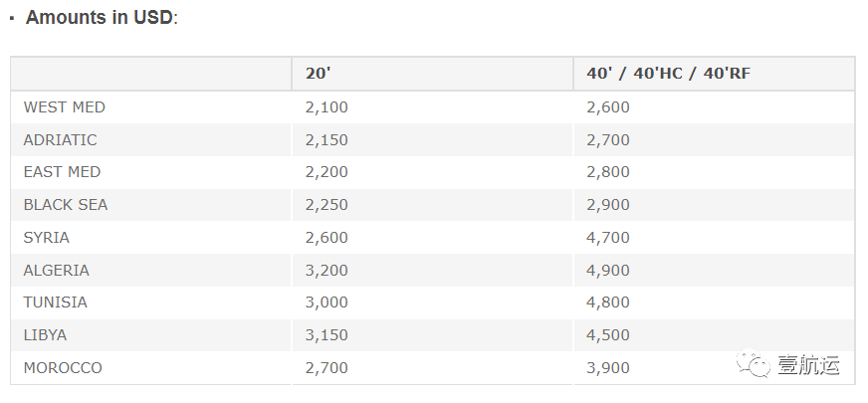The height and width of the screenshot is (403, 868).
Task: Select the SYRIA row label
Action: point(47,238)
